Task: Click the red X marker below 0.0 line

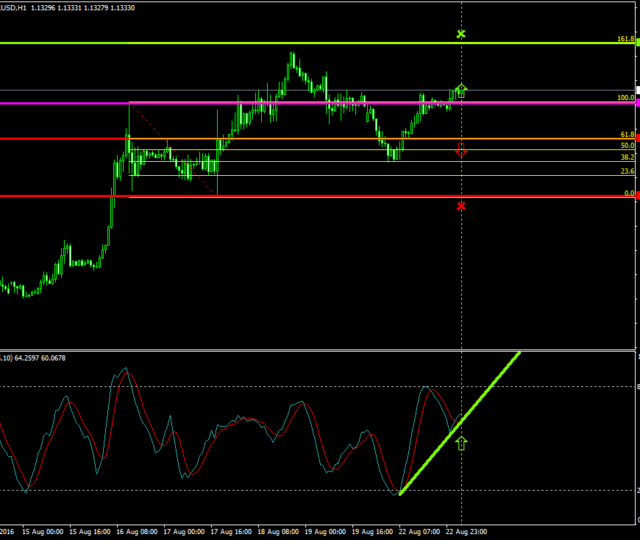Action: [x=461, y=206]
